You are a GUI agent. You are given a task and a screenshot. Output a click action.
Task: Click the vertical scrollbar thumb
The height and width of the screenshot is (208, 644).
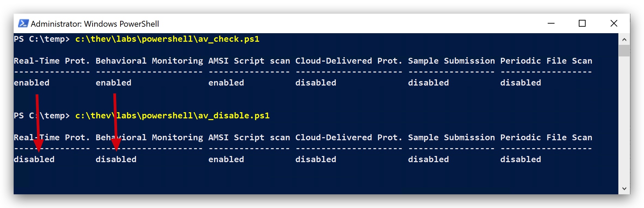tap(624, 51)
